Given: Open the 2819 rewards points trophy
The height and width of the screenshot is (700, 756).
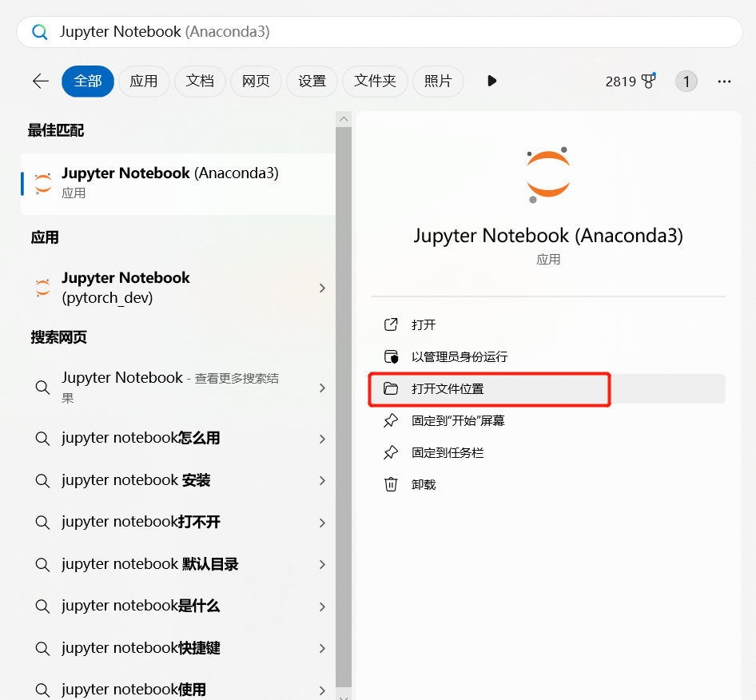Looking at the screenshot, I should pos(631,81).
